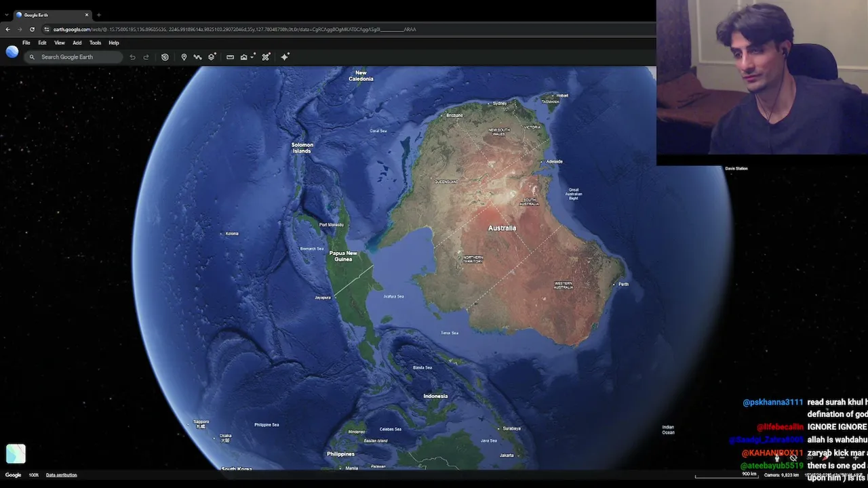Click the Queensland state label
The image size is (868, 488).
point(446,182)
